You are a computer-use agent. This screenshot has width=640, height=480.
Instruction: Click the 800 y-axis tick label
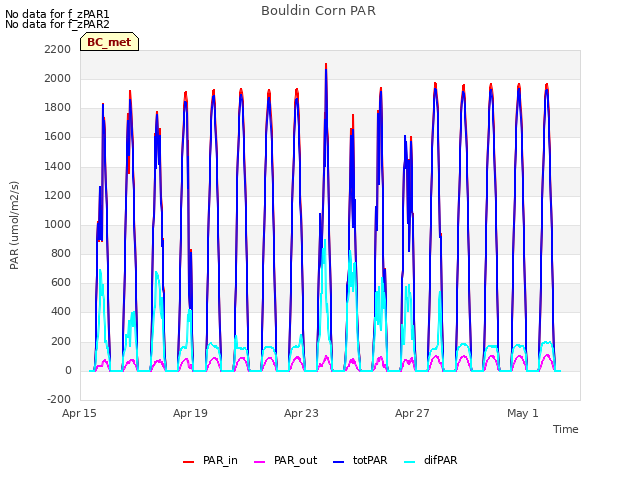(61, 253)
